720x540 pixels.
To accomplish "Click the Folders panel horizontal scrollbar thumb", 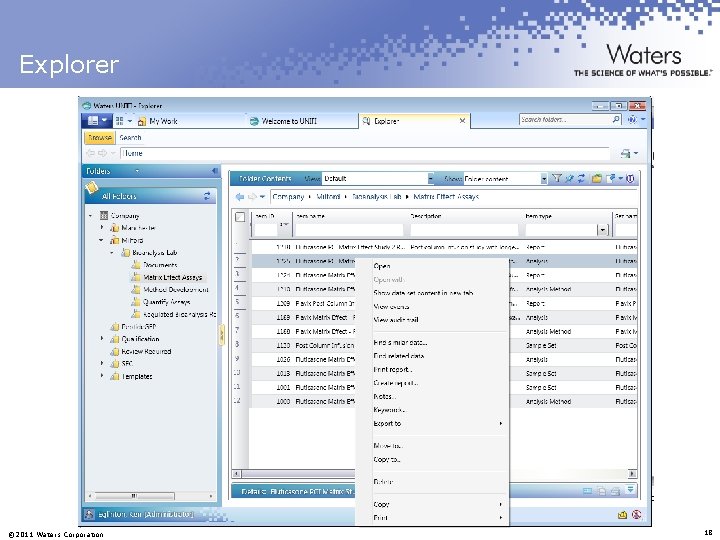I will 134,496.
